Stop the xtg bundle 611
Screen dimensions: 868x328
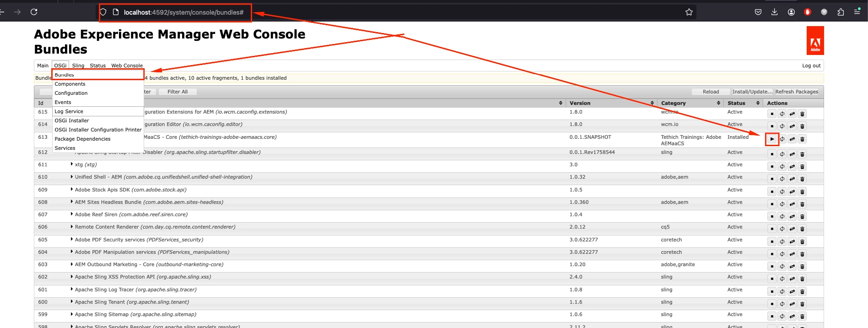coord(772,166)
